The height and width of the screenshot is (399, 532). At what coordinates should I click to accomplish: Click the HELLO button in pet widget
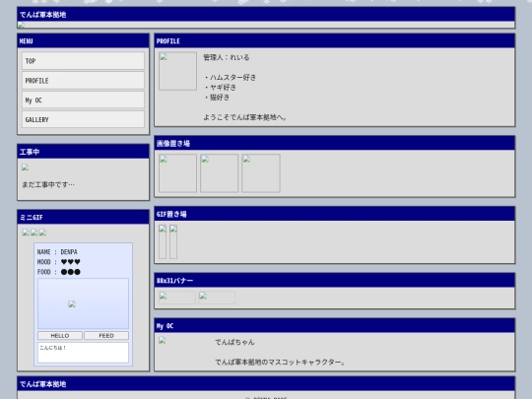point(60,336)
